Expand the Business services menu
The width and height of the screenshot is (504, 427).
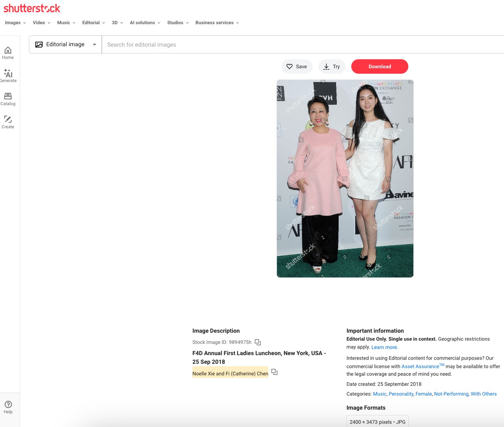[217, 23]
